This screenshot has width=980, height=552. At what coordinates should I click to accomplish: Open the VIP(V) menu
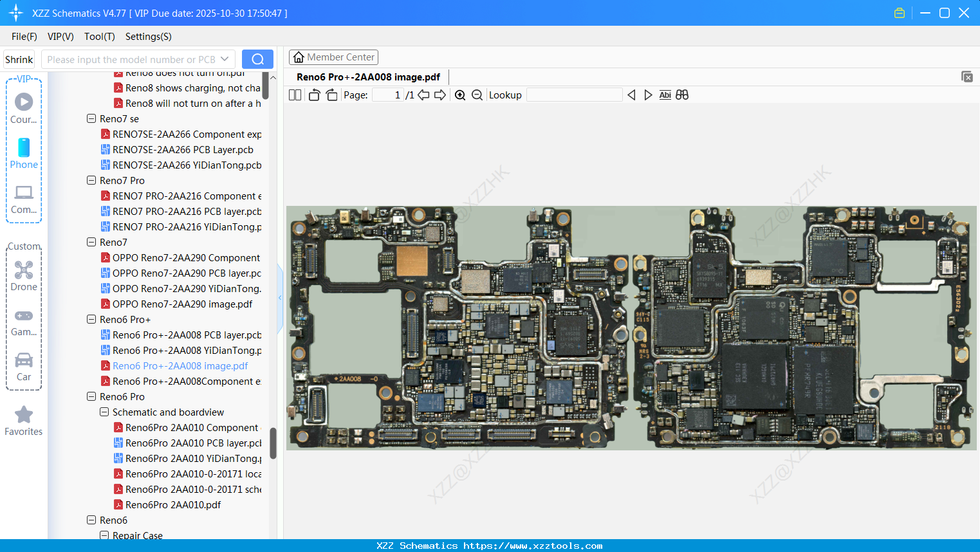click(60, 37)
